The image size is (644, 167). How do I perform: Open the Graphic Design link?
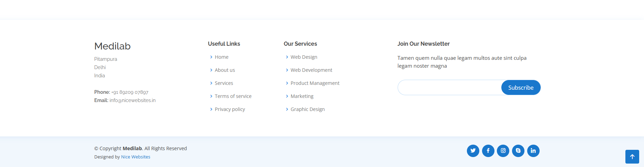click(x=307, y=109)
